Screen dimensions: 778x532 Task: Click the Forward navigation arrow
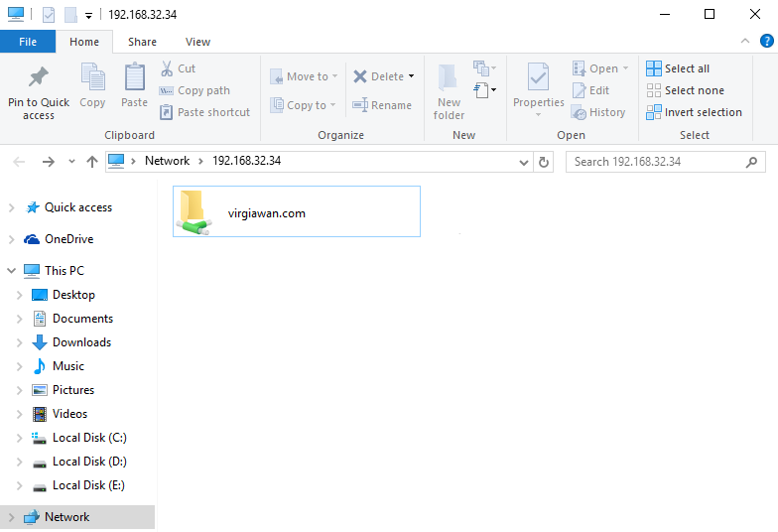[48, 161]
